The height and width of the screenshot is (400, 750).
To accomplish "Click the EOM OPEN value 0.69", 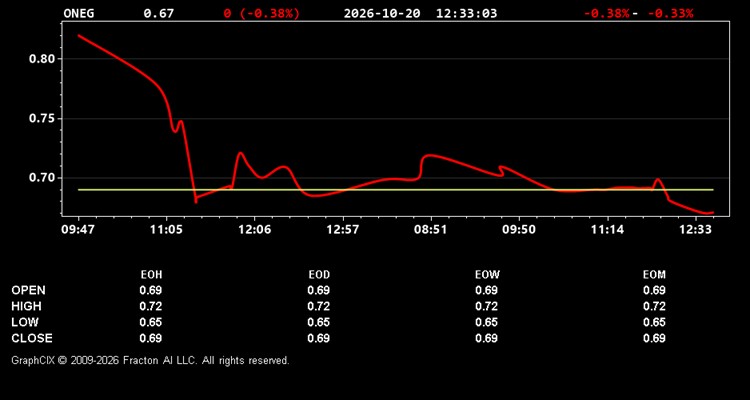I will pos(654,290).
